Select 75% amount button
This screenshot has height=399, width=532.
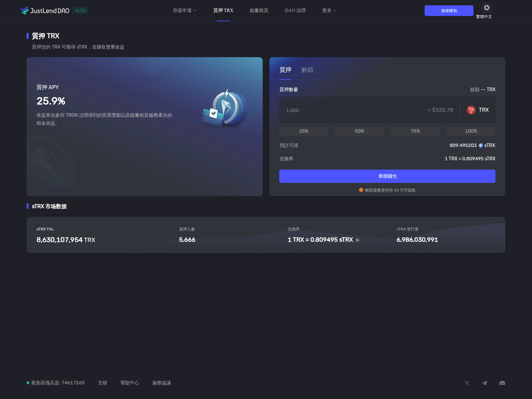coord(415,131)
